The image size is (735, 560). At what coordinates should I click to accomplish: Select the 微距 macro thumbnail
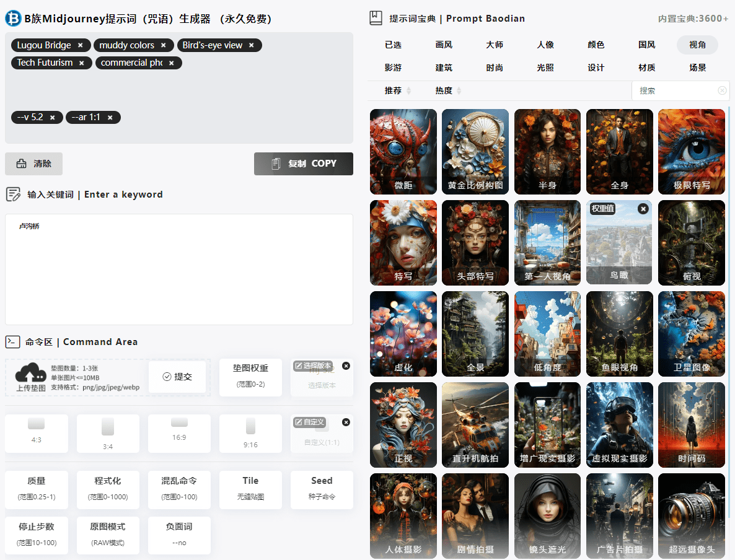tap(403, 152)
